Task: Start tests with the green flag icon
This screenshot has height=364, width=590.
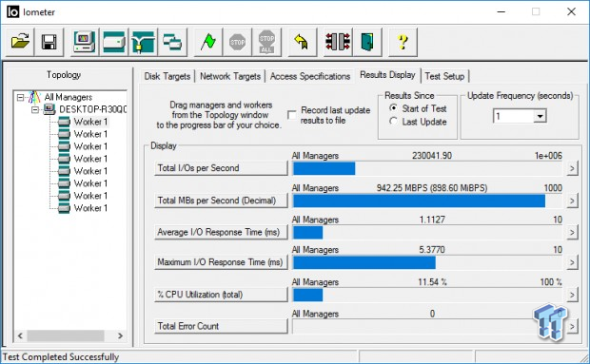Action: [x=208, y=42]
